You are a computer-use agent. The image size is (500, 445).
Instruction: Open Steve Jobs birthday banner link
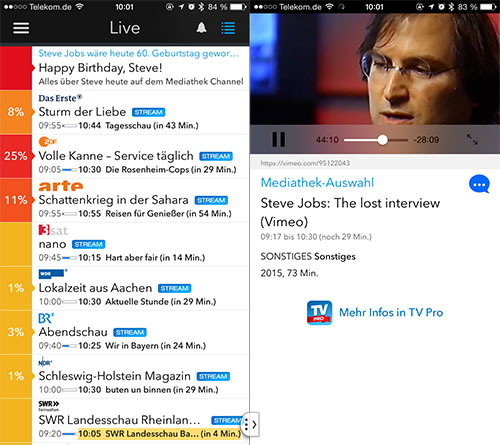pyautogui.click(x=138, y=53)
